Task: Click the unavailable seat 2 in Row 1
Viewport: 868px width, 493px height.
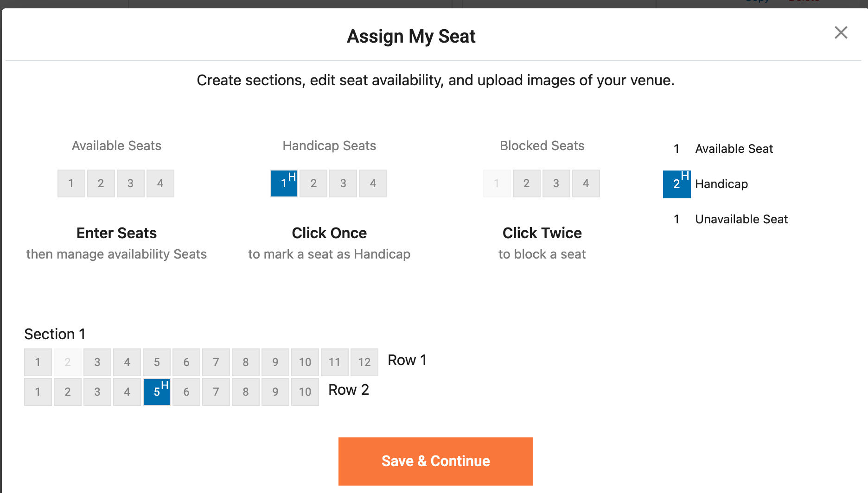Action: point(67,362)
